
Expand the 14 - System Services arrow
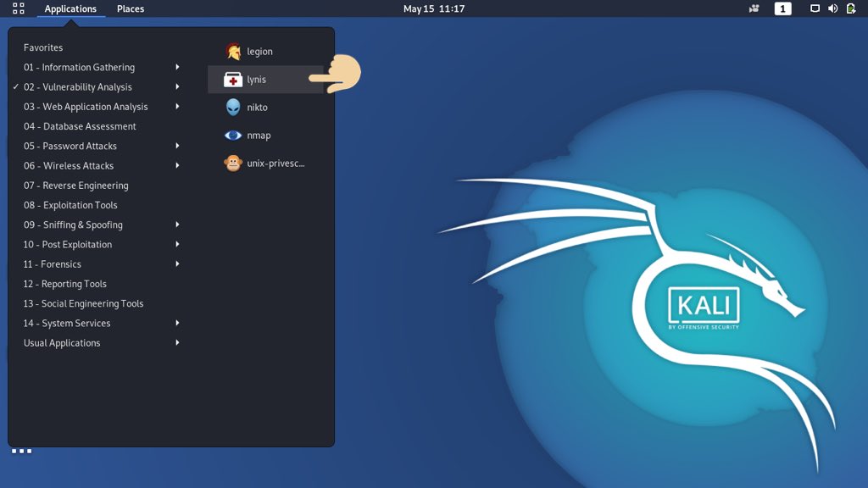pos(177,323)
